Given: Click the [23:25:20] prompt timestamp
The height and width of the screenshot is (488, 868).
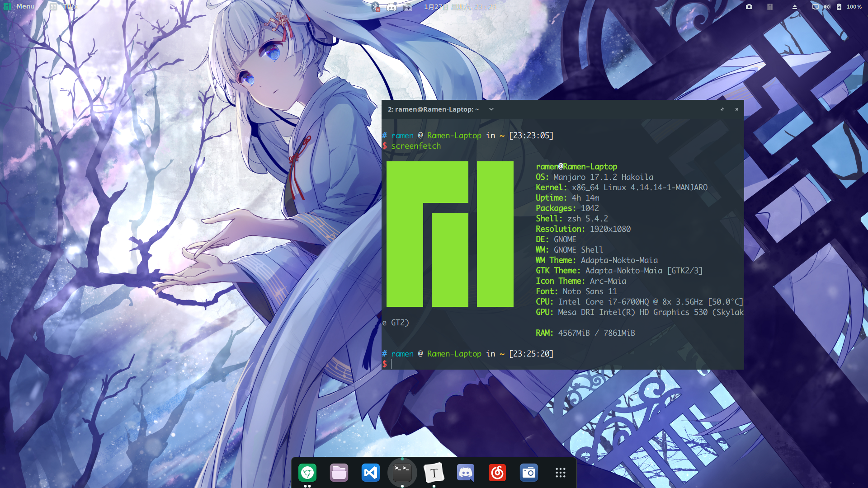Looking at the screenshot, I should point(531,354).
